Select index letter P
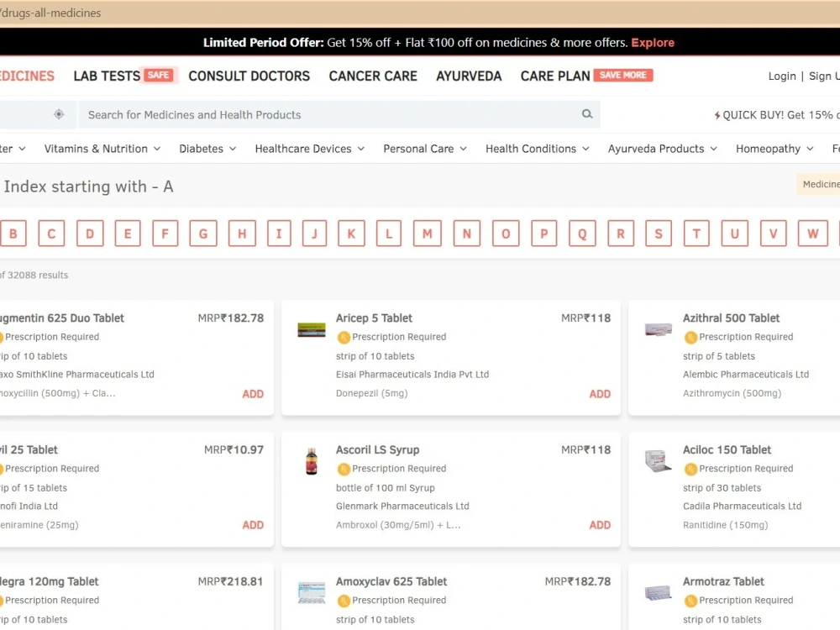The image size is (840, 630). coord(544,233)
